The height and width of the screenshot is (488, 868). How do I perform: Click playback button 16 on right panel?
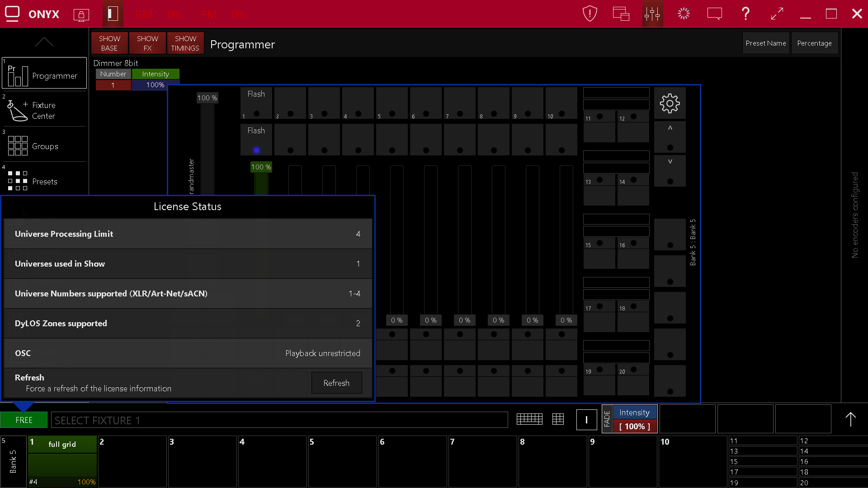633,253
